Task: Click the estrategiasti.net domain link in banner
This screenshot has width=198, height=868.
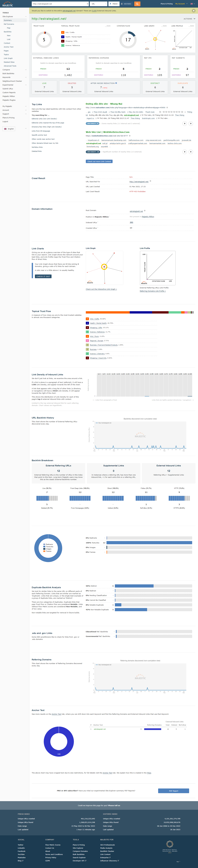Action: pyautogui.click(x=69, y=11)
